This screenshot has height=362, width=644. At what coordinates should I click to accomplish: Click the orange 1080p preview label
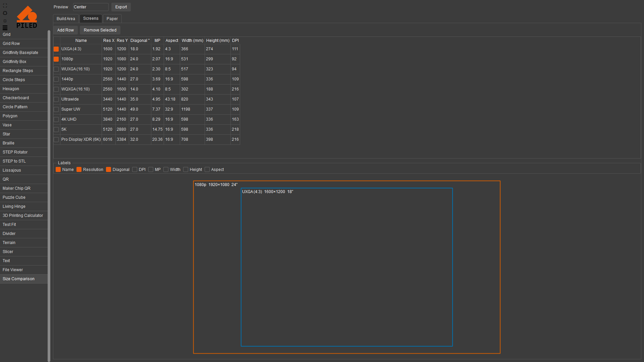(x=216, y=185)
